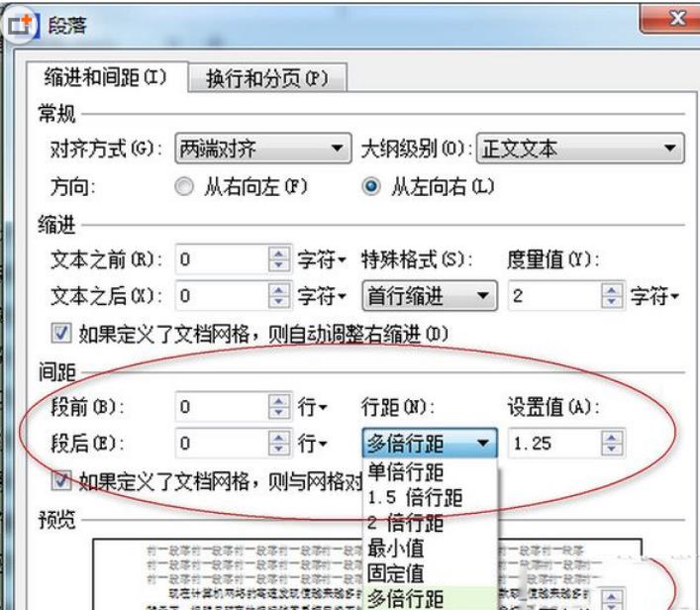The height and width of the screenshot is (610, 700).
Task: Click the 段落 dialog title bar icon
Action: 21,26
